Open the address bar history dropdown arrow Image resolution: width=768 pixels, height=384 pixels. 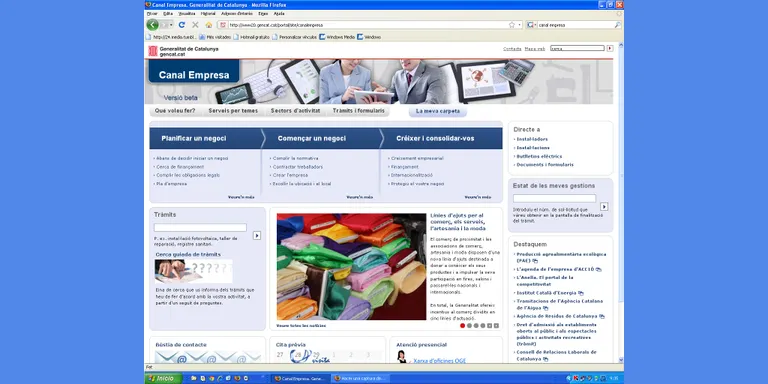click(x=519, y=24)
